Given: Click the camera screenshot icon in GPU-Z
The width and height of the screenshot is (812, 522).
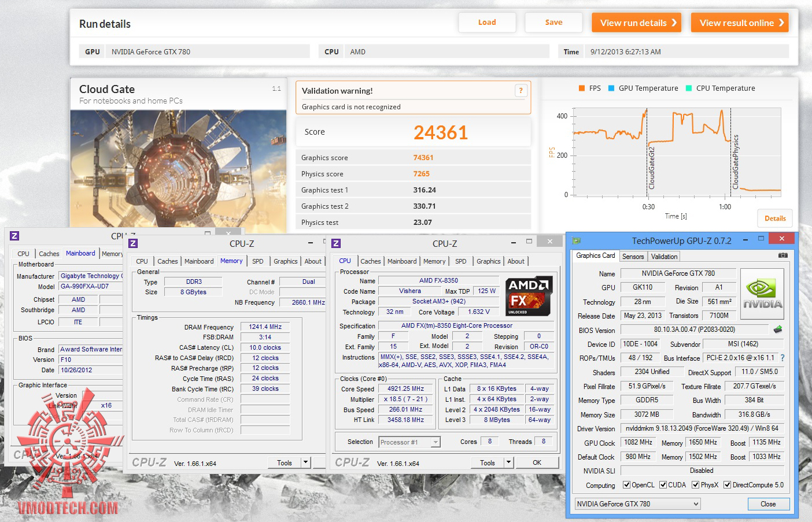Looking at the screenshot, I should (x=783, y=255).
